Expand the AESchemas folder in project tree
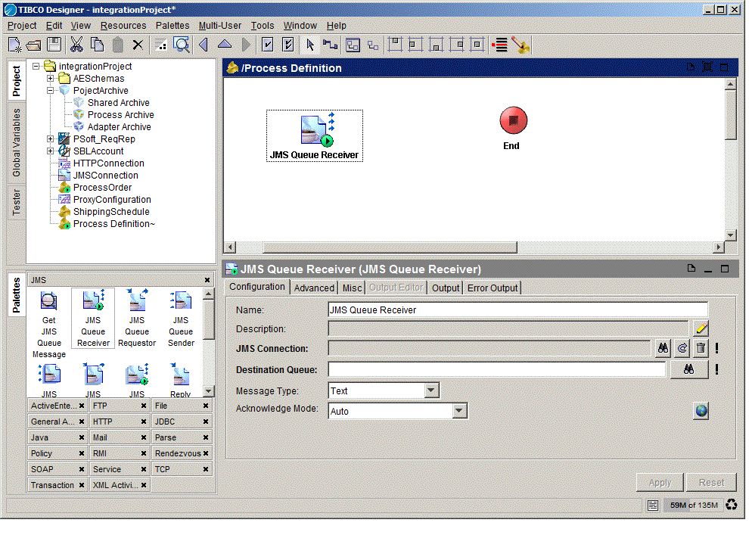Viewport: 749px width, 560px height. tap(51, 79)
